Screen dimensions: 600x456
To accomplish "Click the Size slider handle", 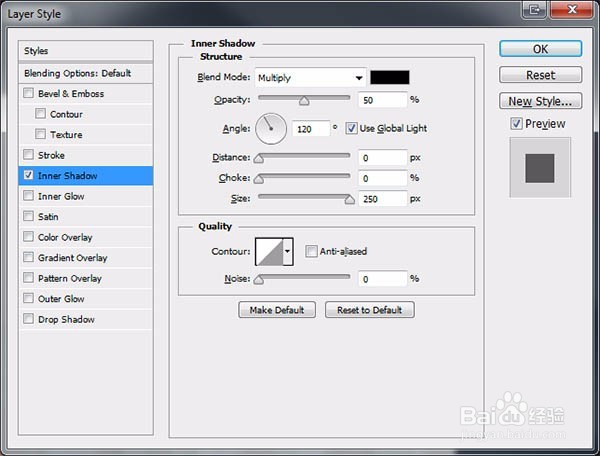I will click(x=349, y=199).
